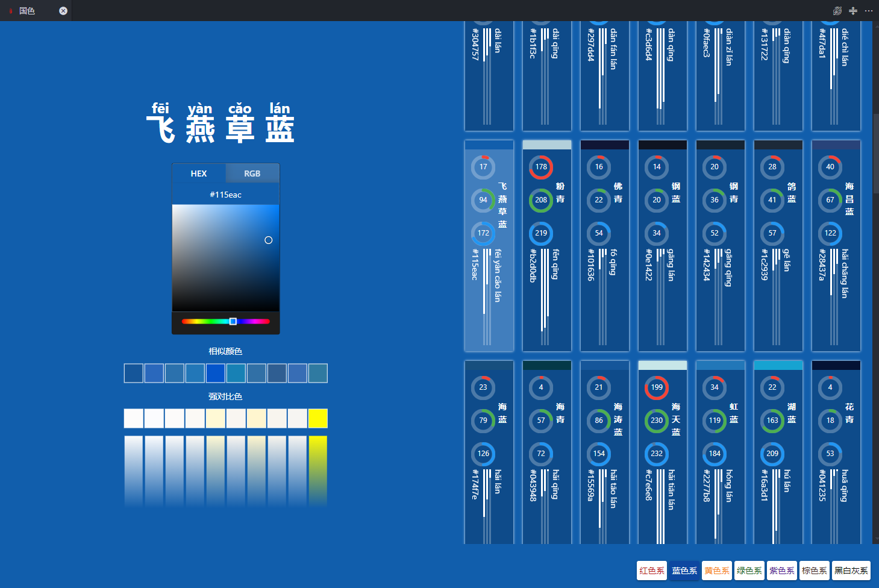Click the app logo on the 国色 tab

coord(10,10)
